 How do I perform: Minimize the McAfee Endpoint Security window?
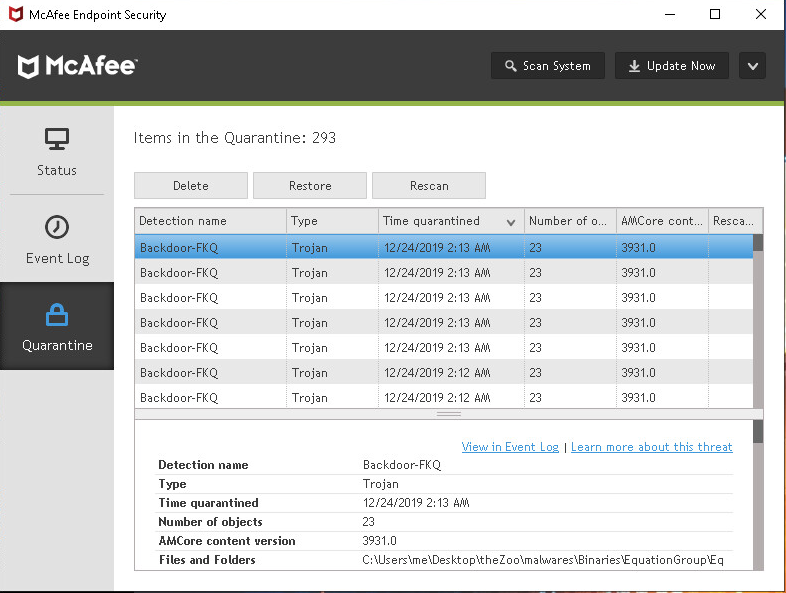(x=670, y=14)
